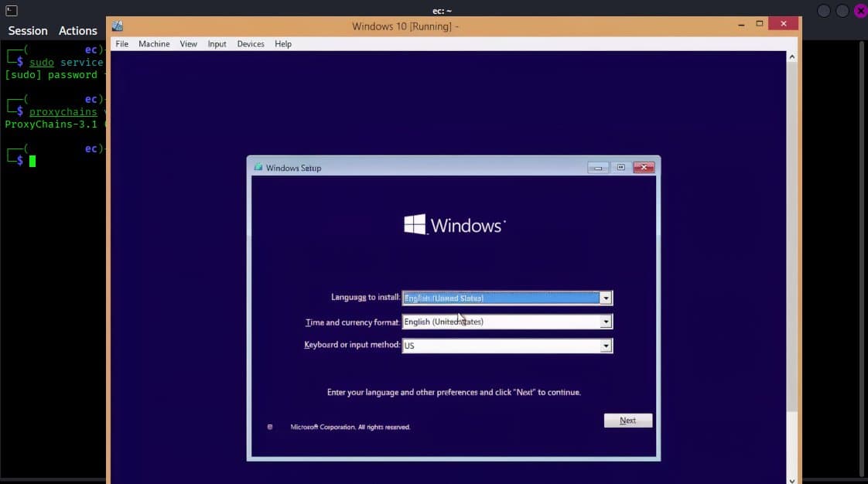868x484 pixels.
Task: Open the terminal Actions menu
Action: 78,31
